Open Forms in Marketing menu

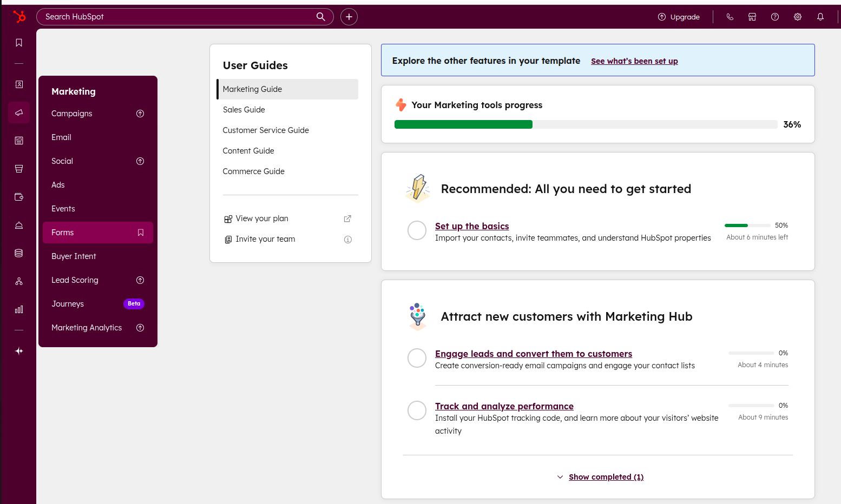coord(98,233)
